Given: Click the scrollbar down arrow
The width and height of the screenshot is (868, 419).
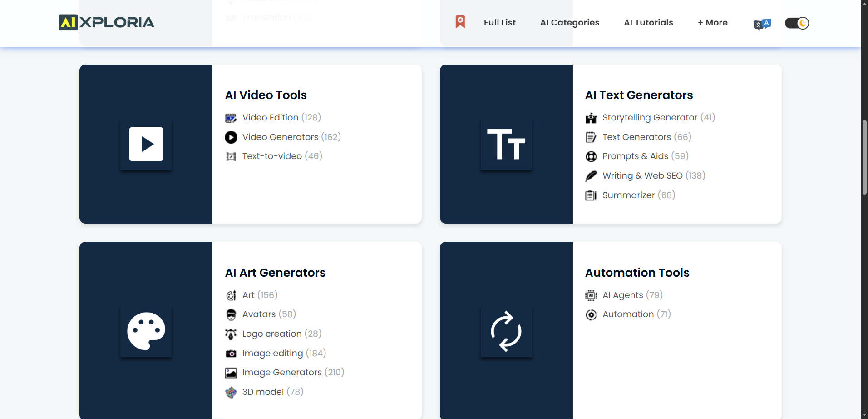Looking at the screenshot, I should click(864, 415).
